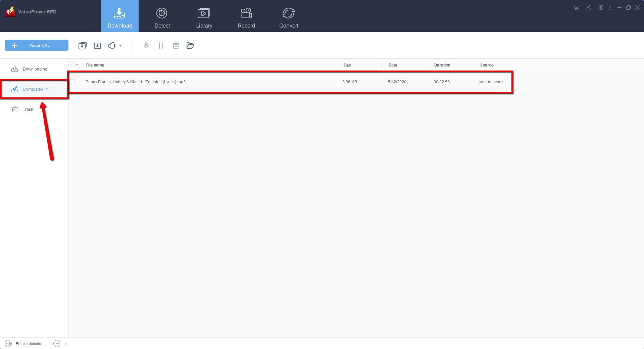Toggle the select-all checkbox in header

tap(72, 65)
